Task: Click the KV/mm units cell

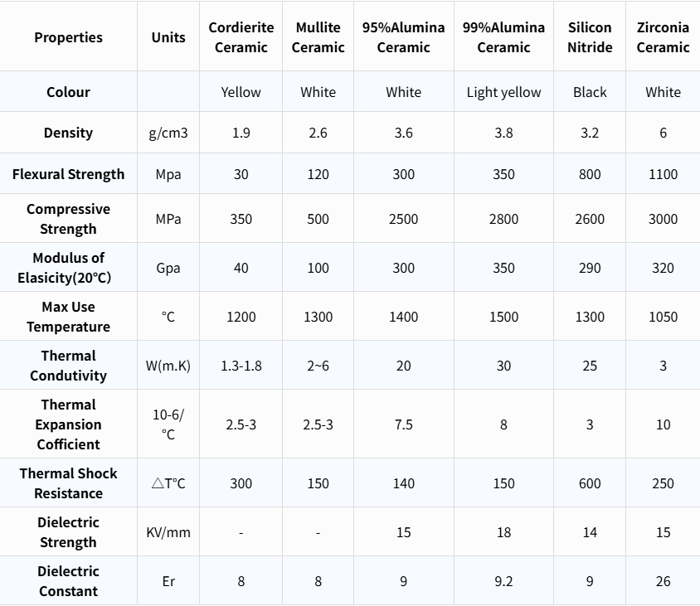Action: coord(168,532)
